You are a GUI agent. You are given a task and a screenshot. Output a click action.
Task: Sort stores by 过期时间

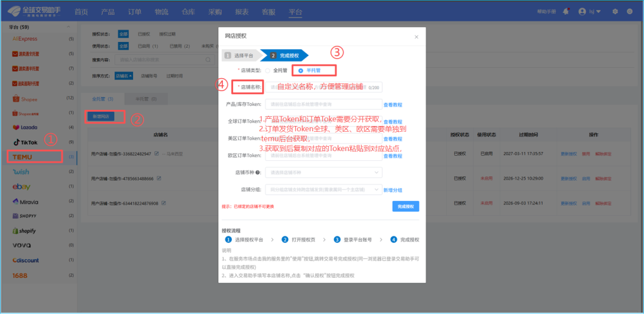click(x=174, y=76)
